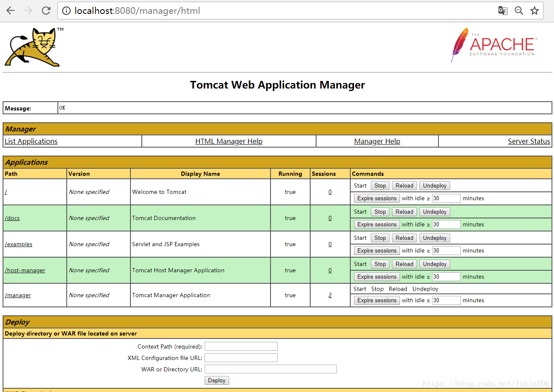The width and height of the screenshot is (554, 392).
Task: Click idle minutes field in /host-manager row
Action: point(446,277)
